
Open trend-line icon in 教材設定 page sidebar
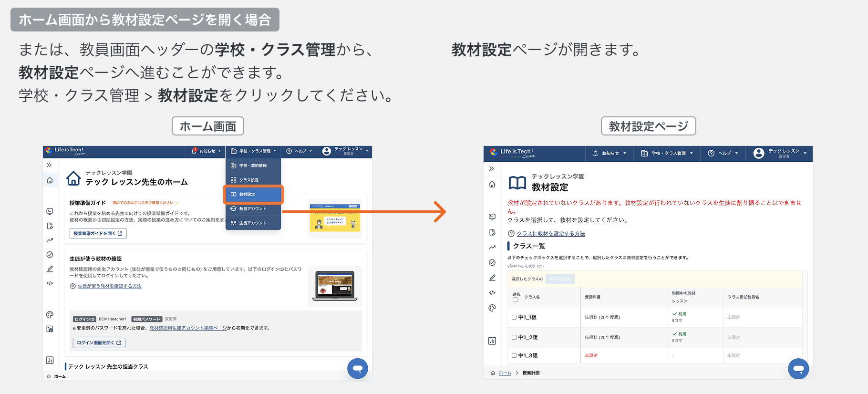click(x=492, y=247)
